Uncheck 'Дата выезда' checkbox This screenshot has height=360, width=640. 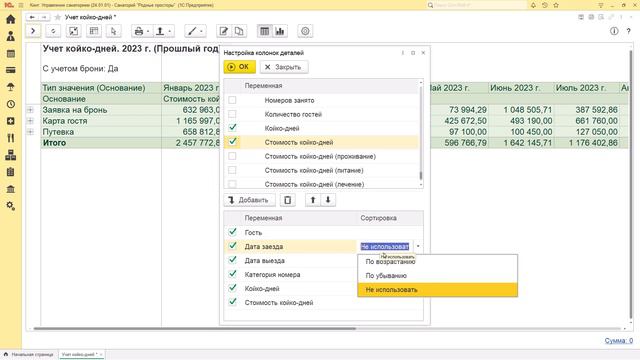click(233, 260)
